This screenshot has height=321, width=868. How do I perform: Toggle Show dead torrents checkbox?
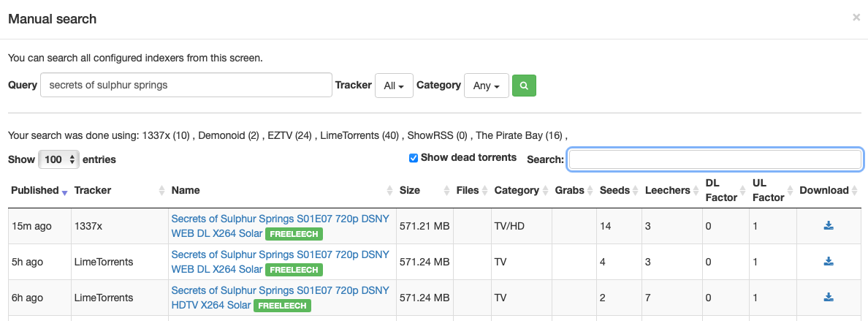click(x=414, y=158)
